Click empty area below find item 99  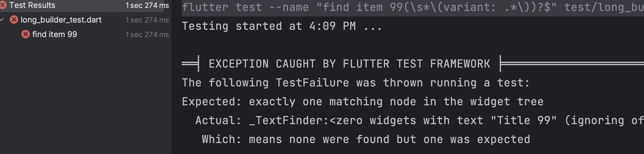point(85,97)
